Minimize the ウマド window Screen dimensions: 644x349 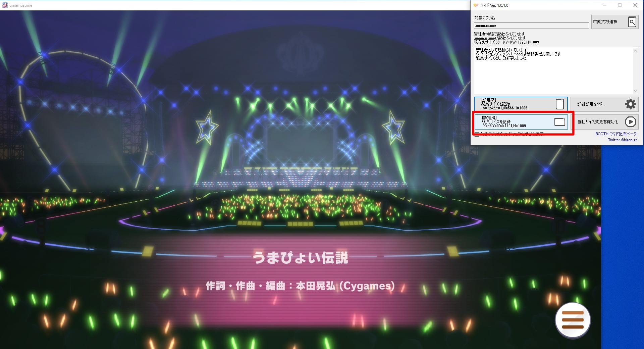(605, 5)
